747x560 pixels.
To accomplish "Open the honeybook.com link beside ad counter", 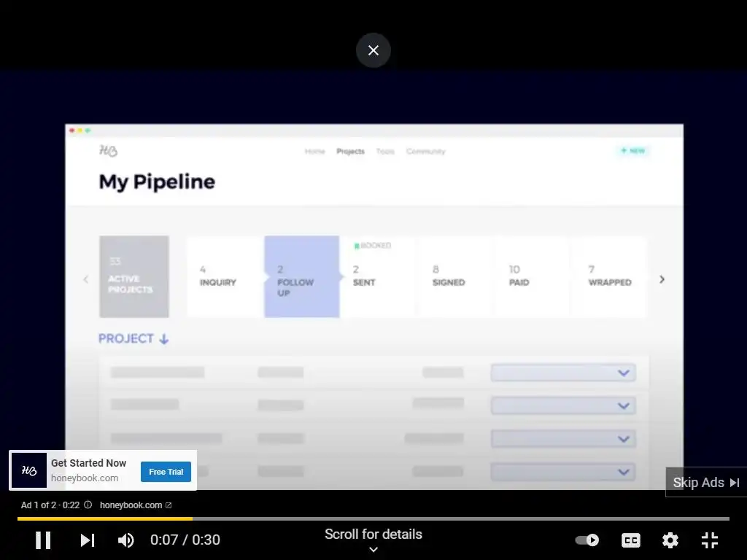I will tap(135, 505).
